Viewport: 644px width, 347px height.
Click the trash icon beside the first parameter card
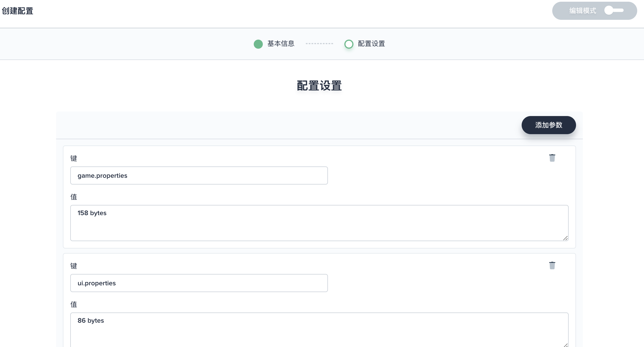coord(552,158)
